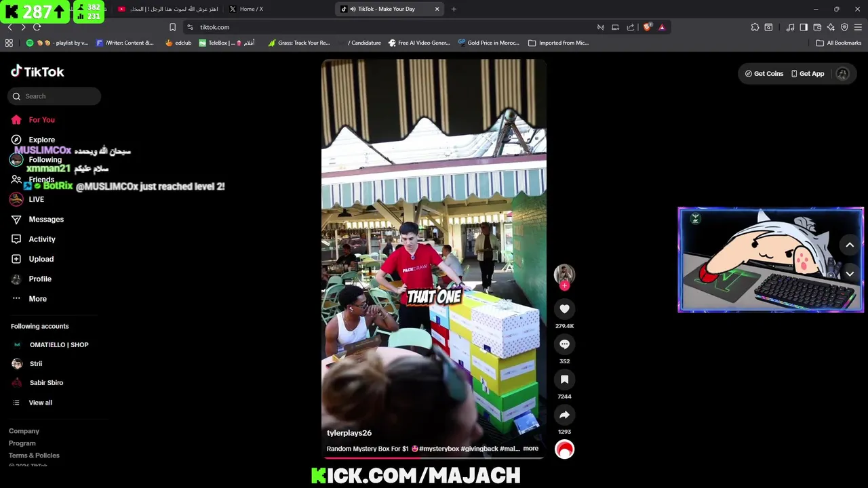Screen dimensions: 868x488
Task: Open For You feed
Action: 33,120
